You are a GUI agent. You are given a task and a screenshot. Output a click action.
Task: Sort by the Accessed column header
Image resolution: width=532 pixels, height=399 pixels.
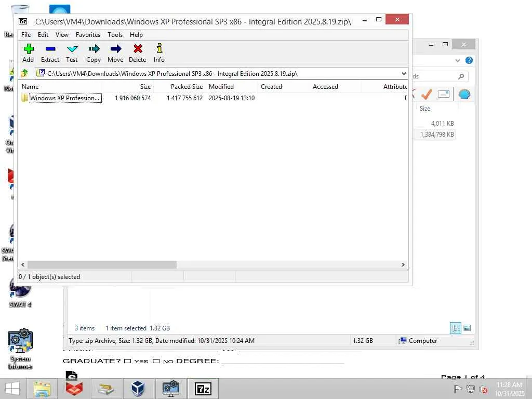tap(335, 87)
